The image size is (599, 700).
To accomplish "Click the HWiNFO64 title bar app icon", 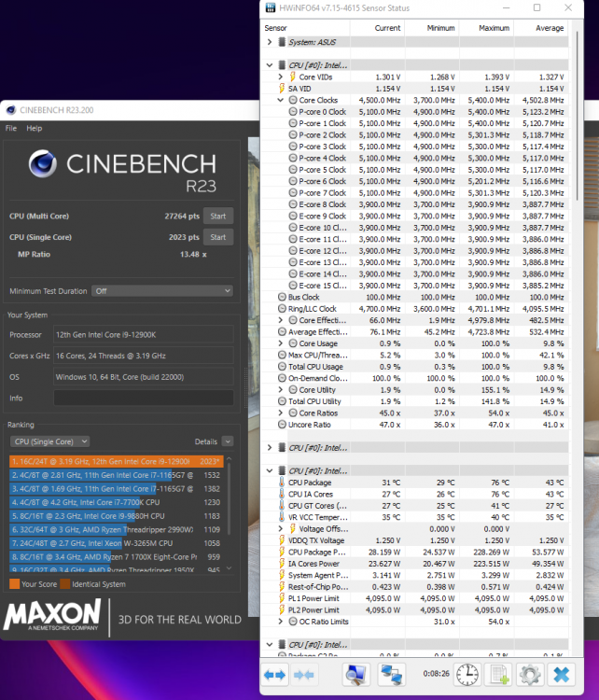I will (271, 8).
